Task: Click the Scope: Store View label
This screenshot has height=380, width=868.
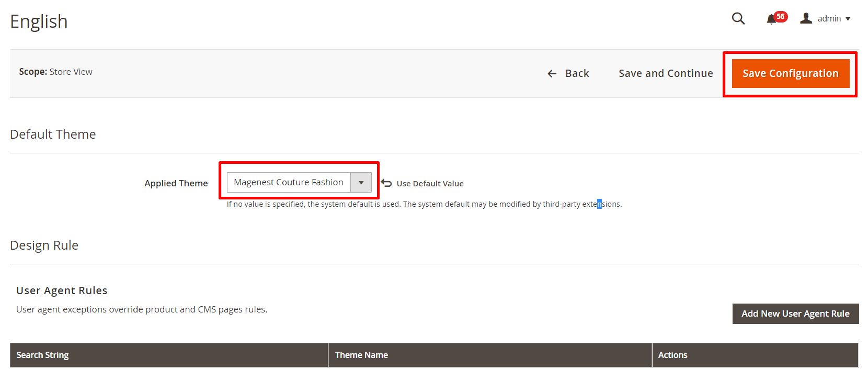Action: [56, 72]
